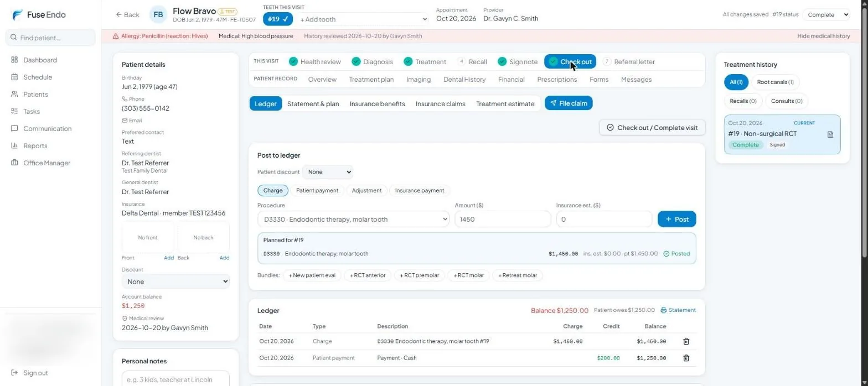Select Adjustment entry type
Screen dimensions: 868x386
(x=366, y=190)
